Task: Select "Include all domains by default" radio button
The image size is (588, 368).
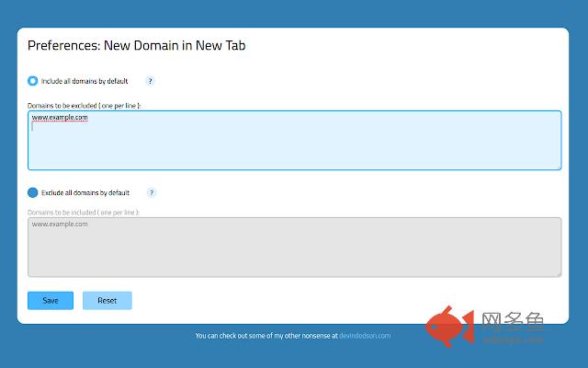Action: pyautogui.click(x=33, y=81)
